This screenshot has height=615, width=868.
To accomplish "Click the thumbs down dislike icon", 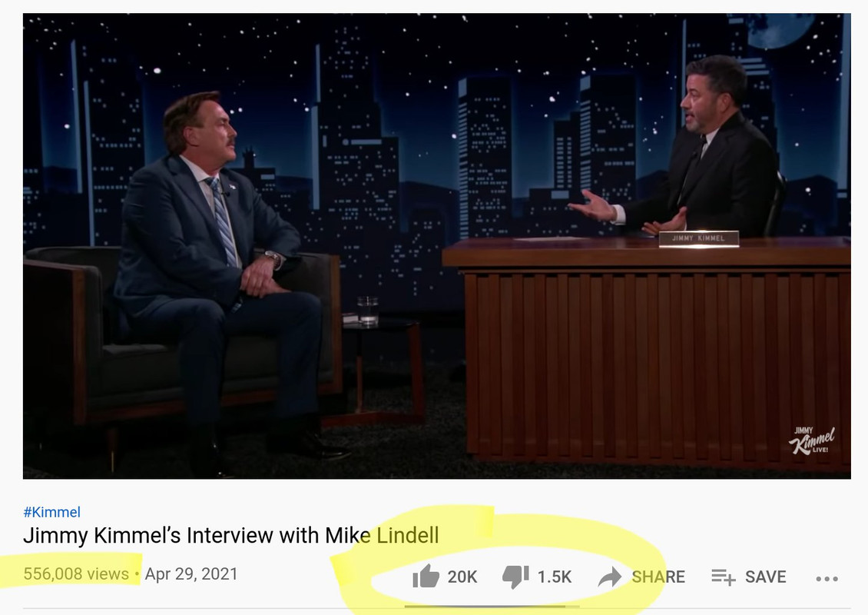I will point(515,577).
